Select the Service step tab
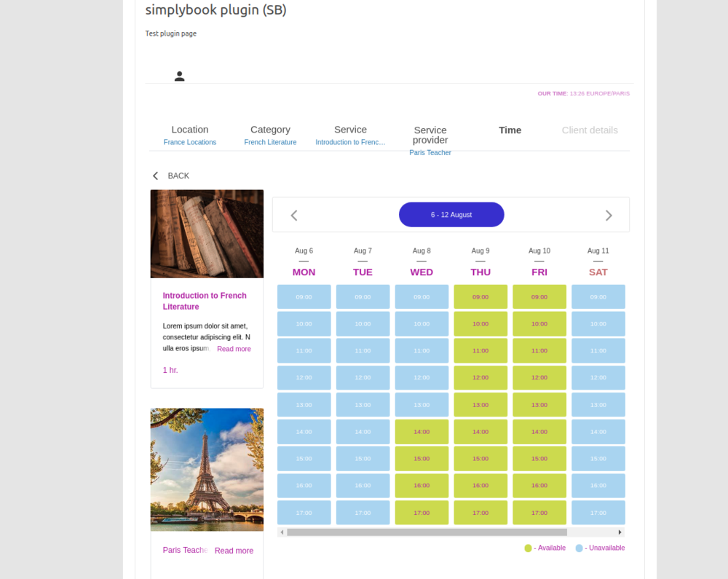 click(350, 135)
